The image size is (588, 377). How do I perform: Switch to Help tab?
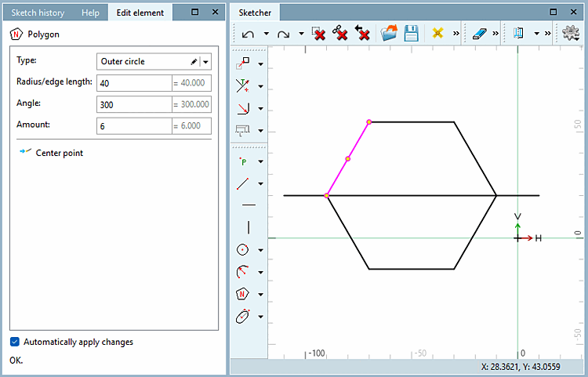(x=90, y=13)
